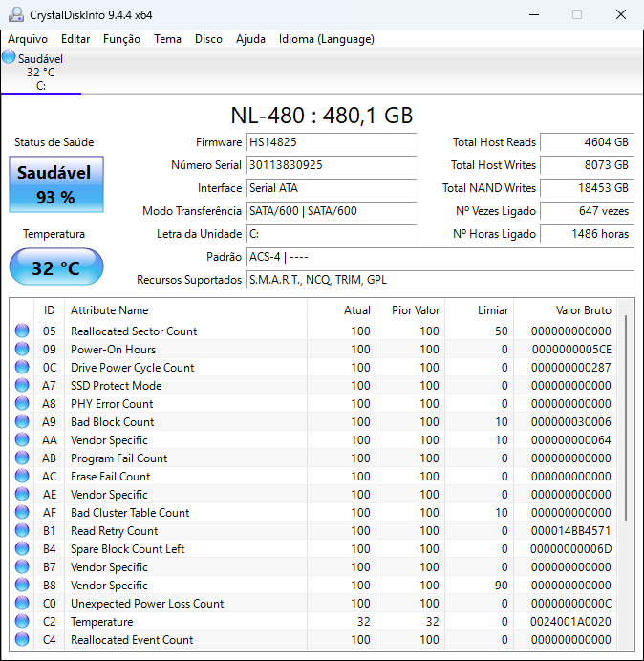Click status orb for Bad Cluster Table Count
The width and height of the screenshot is (644, 661).
[22, 512]
